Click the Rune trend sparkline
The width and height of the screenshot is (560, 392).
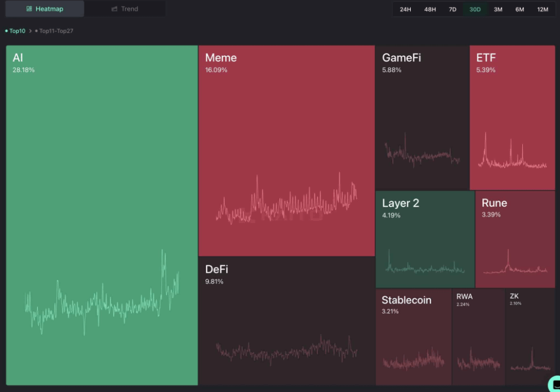515,262
